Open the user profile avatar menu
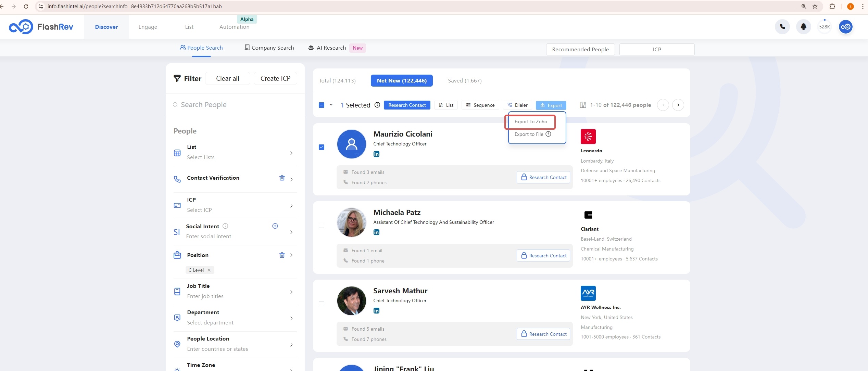This screenshot has height=371, width=868. click(846, 27)
